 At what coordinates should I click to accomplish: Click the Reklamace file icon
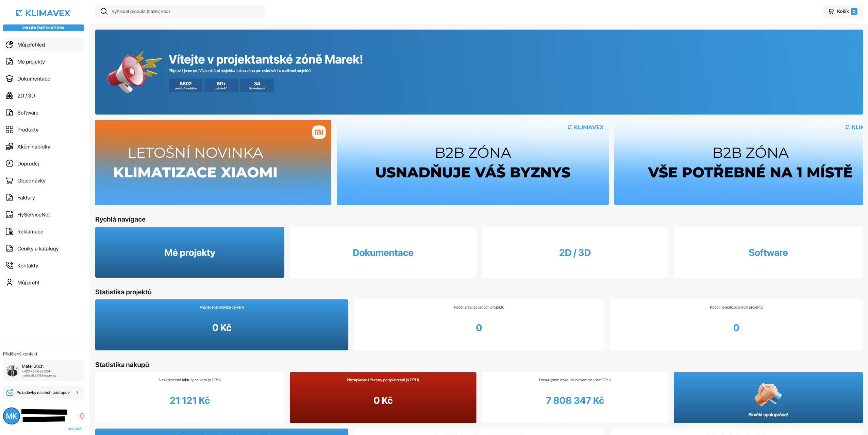pyautogui.click(x=10, y=231)
